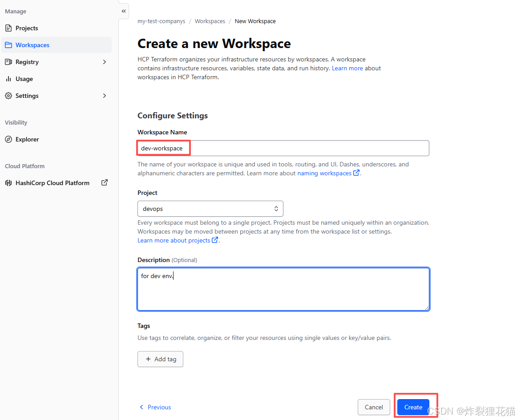Viewport: 517px width, 420px height.
Task: Click the Visibility section label in sidebar
Action: (16, 122)
